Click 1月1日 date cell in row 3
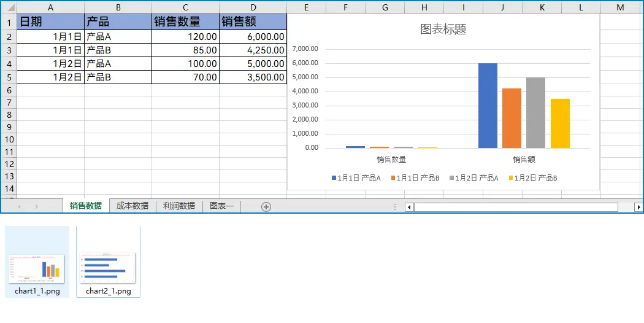Image resolution: width=644 pixels, height=323 pixels. (50, 50)
